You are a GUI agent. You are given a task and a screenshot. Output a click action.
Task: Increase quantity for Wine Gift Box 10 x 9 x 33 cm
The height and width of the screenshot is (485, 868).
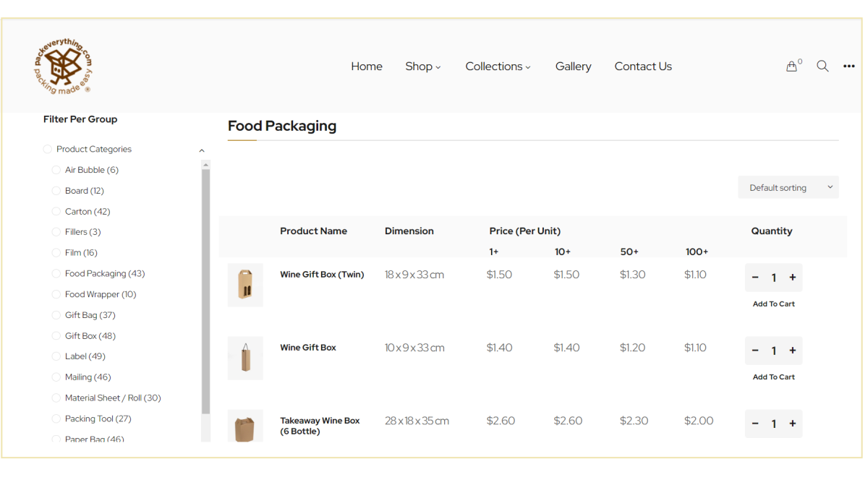click(x=793, y=351)
